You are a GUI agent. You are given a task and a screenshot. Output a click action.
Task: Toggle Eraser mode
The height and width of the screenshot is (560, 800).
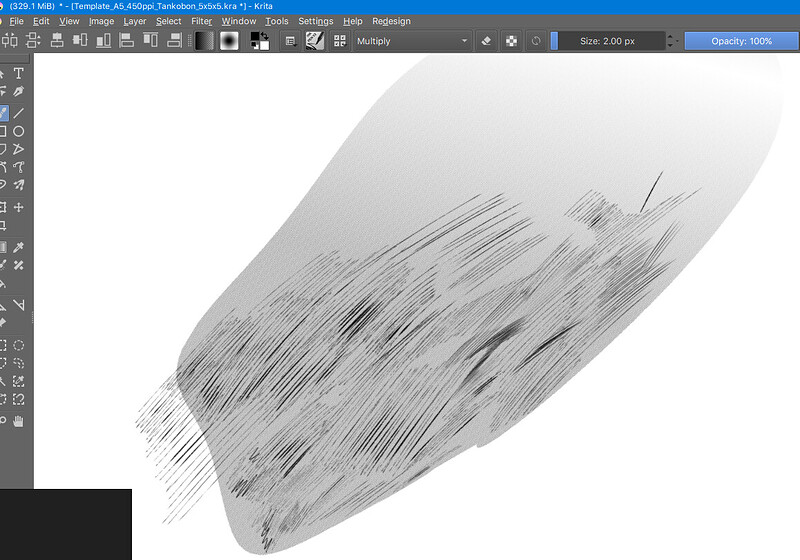[486, 41]
